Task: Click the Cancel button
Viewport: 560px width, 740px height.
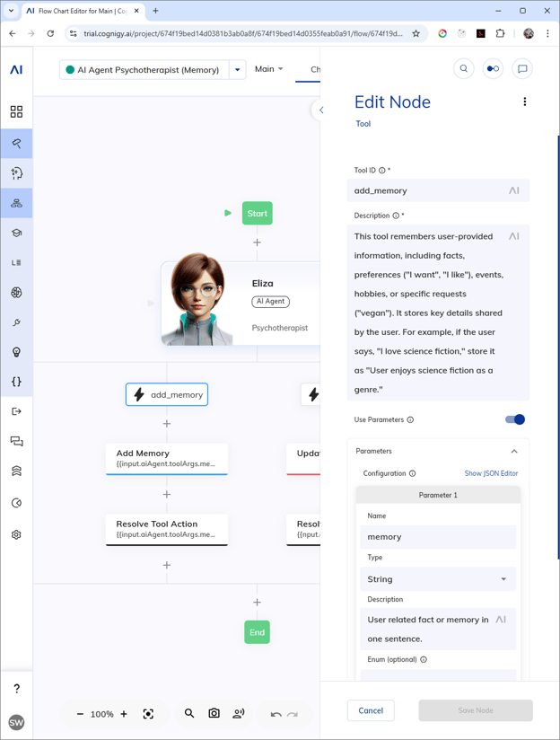Action: 371,710
